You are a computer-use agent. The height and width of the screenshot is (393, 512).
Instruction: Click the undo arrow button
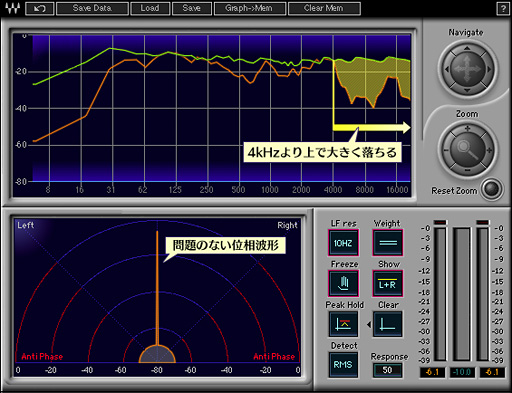click(40, 8)
